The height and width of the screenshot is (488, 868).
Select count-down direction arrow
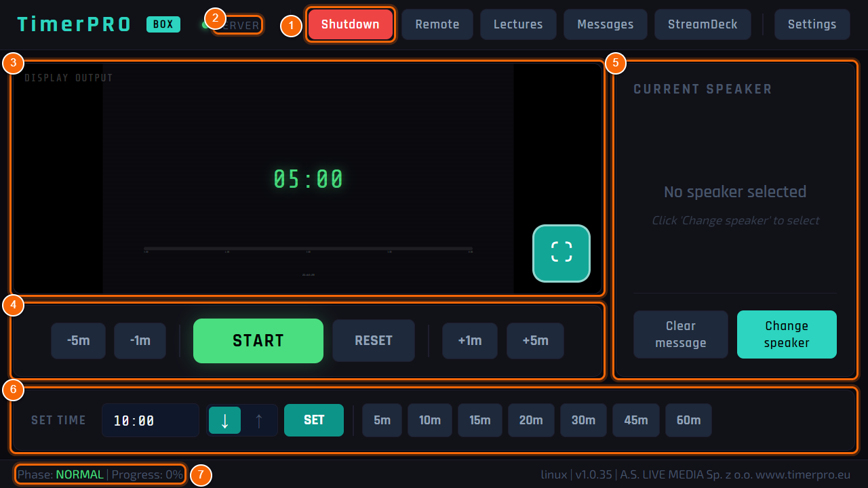pos(225,420)
